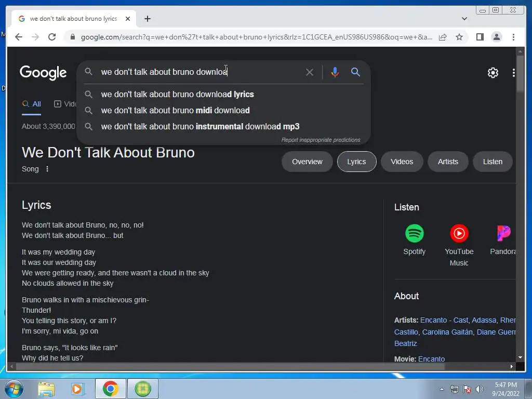Open the Chrome three-dot menu

[513, 37]
